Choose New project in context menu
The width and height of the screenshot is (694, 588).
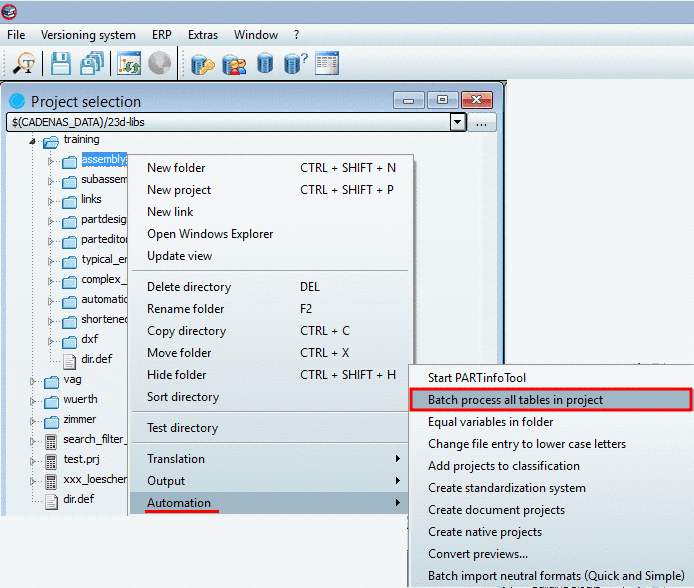click(x=272, y=190)
